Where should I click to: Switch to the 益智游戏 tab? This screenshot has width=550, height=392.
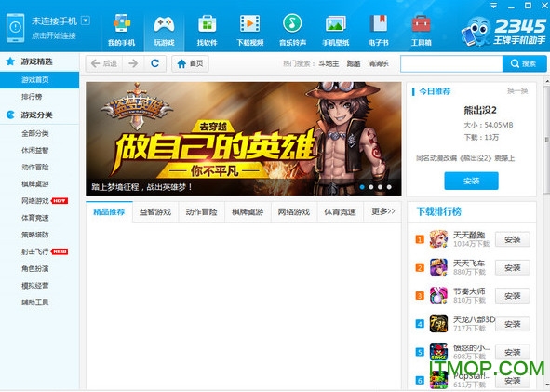click(x=155, y=212)
